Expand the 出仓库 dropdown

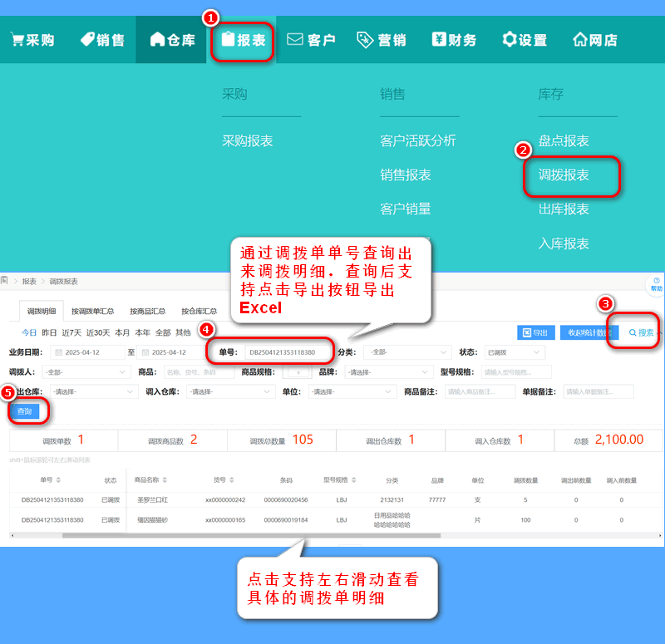pyautogui.click(x=94, y=391)
